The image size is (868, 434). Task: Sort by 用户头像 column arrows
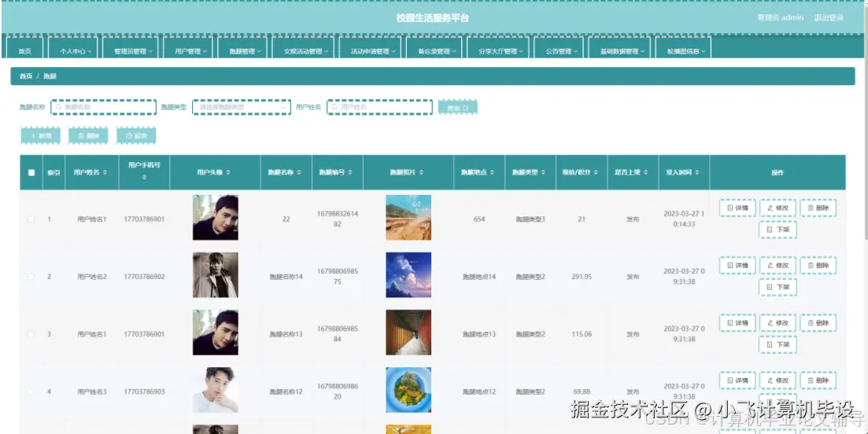(229, 172)
